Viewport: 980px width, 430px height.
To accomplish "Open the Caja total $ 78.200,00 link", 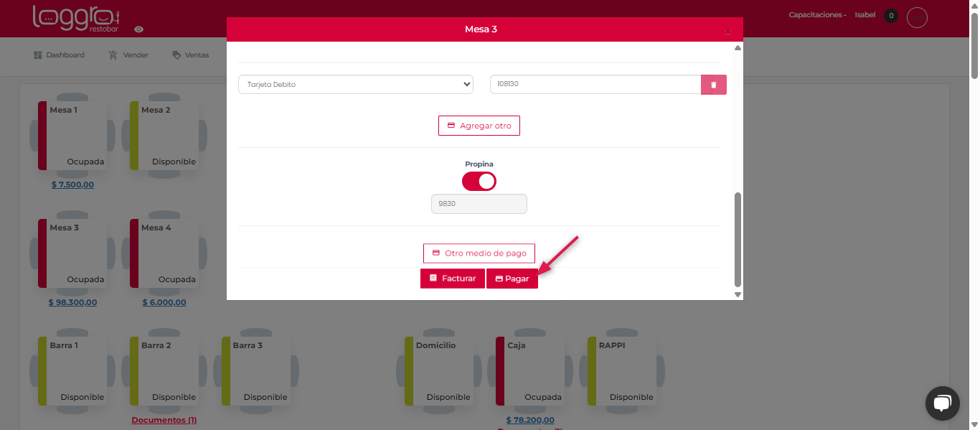I will pyautogui.click(x=529, y=420).
